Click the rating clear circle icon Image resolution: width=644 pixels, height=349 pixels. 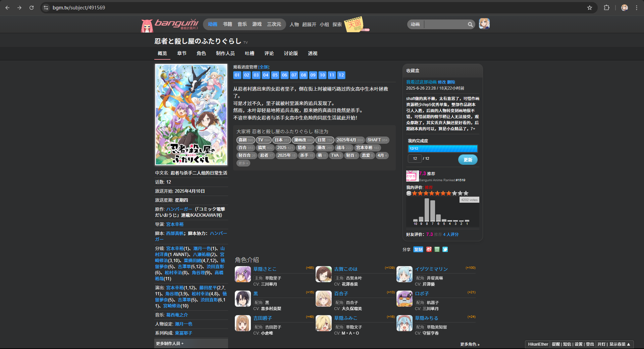click(x=409, y=193)
